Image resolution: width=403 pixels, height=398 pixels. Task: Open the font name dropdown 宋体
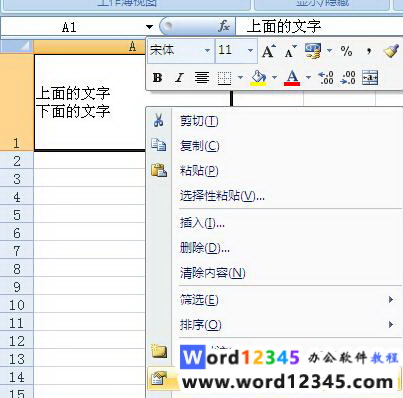tap(207, 51)
